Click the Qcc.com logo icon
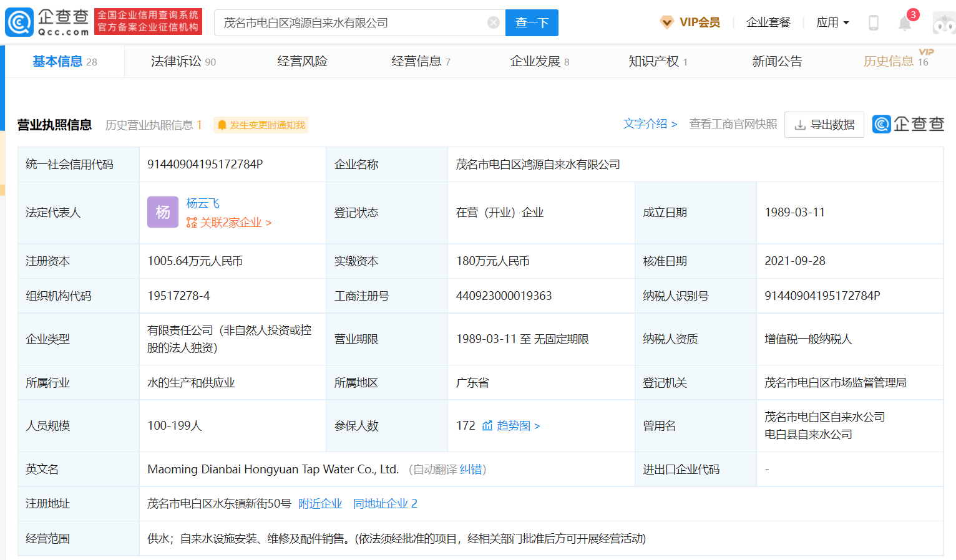This screenshot has height=560, width=956. point(19,22)
